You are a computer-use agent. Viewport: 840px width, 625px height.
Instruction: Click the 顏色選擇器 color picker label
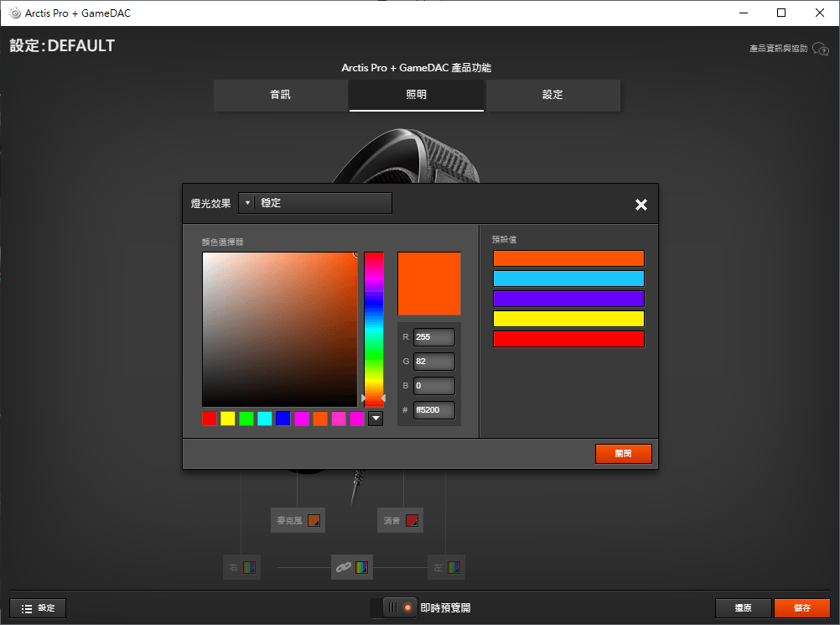pos(222,242)
